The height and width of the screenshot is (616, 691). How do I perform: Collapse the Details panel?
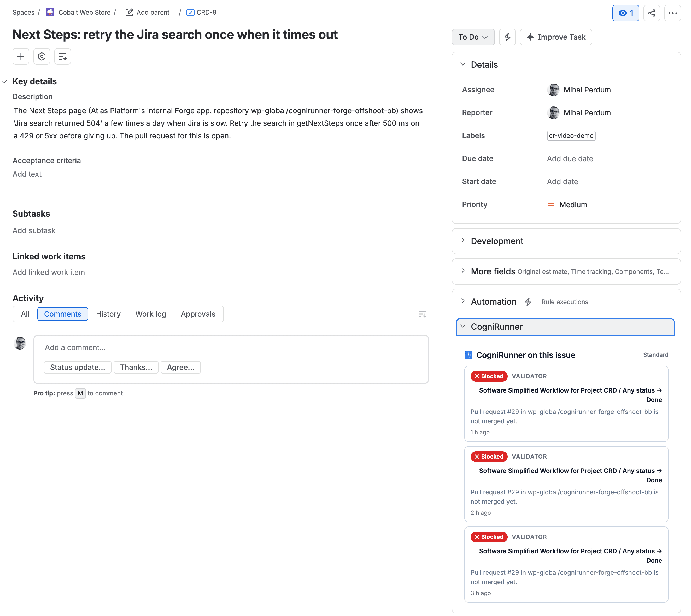(x=463, y=64)
